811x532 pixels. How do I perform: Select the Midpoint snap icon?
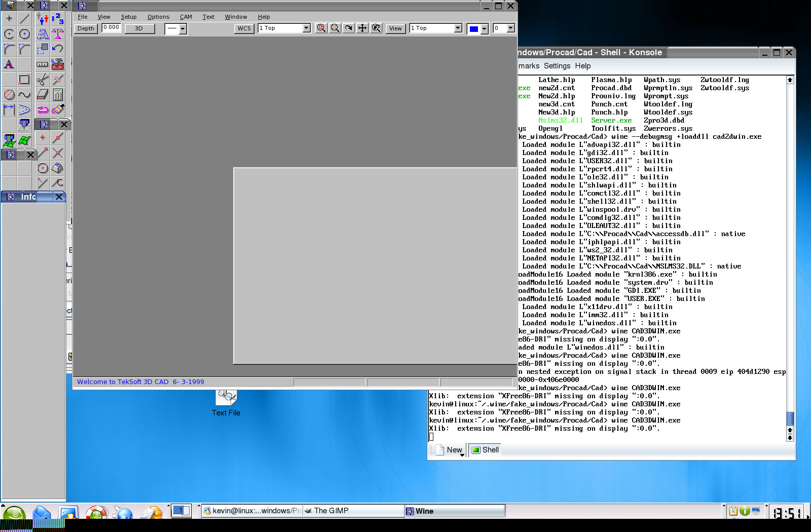point(58,137)
